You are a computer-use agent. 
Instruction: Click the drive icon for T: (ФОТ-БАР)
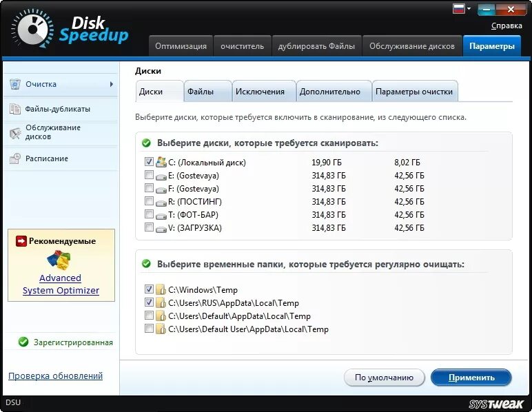pos(161,216)
